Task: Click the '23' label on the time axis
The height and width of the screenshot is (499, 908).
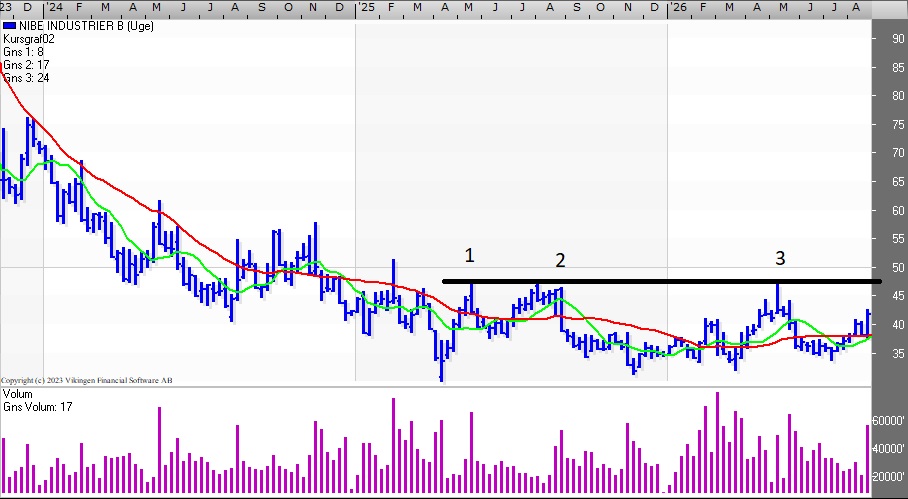Action: coord(6,8)
